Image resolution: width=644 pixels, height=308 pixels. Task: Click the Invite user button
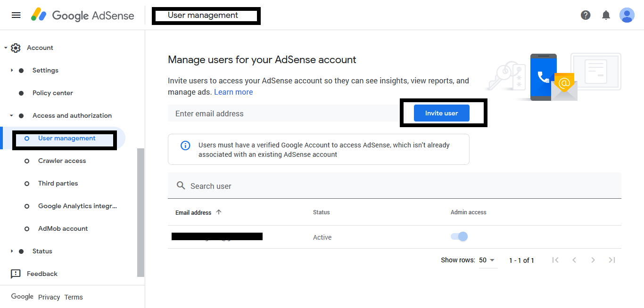pyautogui.click(x=441, y=113)
